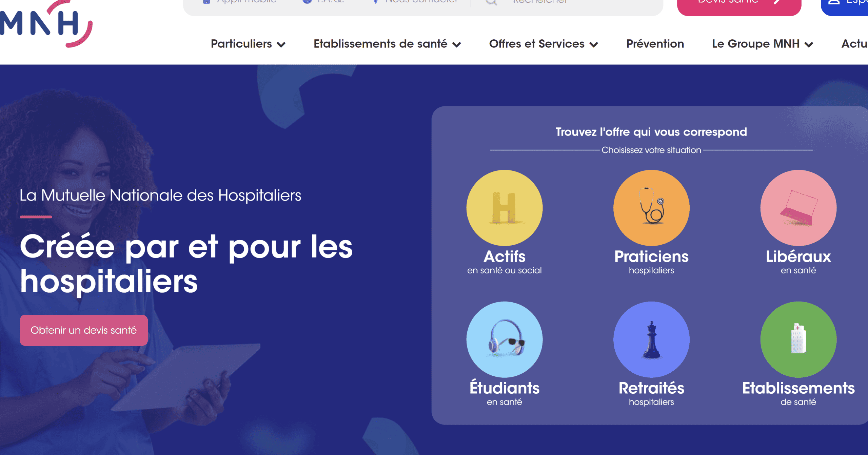Click the MNH logo
Viewport: 868px width, 455px height.
[46, 24]
